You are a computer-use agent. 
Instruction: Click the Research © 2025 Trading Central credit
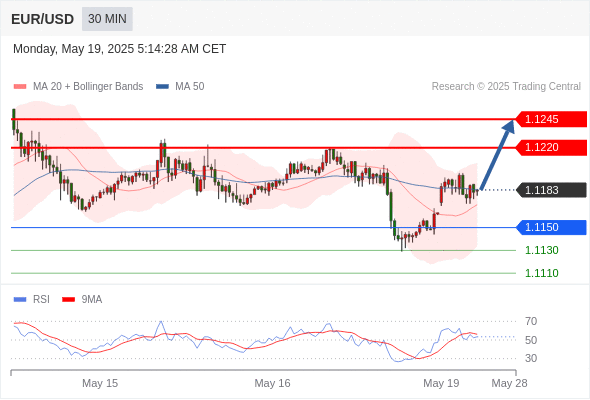(x=506, y=87)
